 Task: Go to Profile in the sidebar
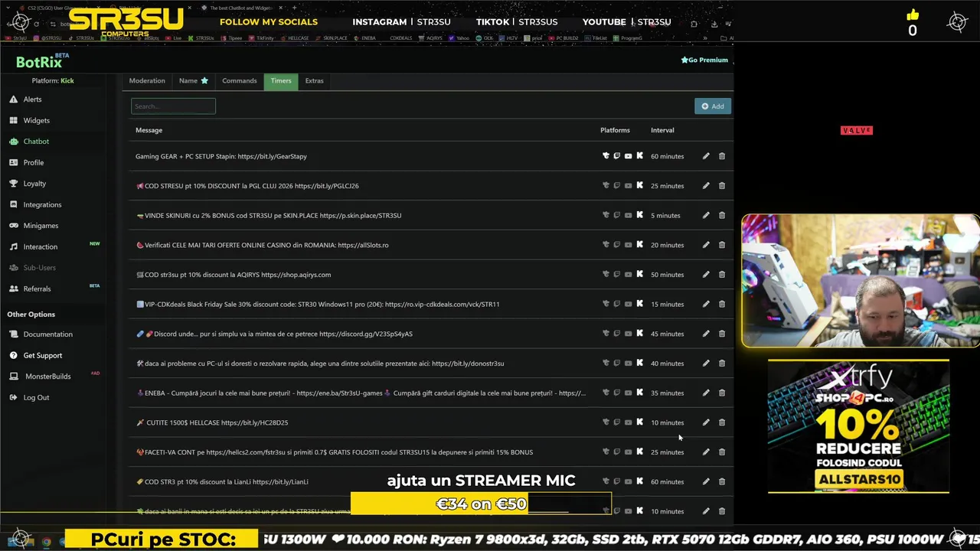33,162
